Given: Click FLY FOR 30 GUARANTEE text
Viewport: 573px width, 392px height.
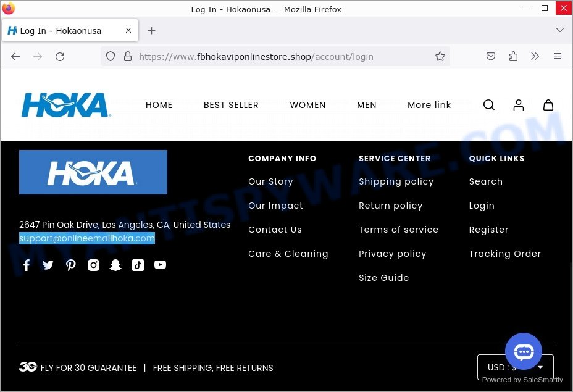Looking at the screenshot, I should (x=88, y=368).
